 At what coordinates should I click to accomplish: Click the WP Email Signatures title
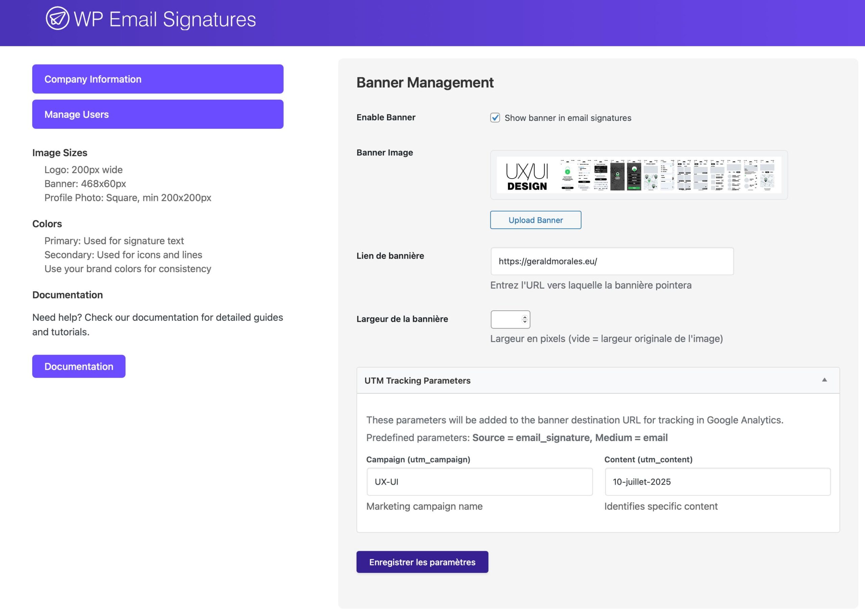165,19
